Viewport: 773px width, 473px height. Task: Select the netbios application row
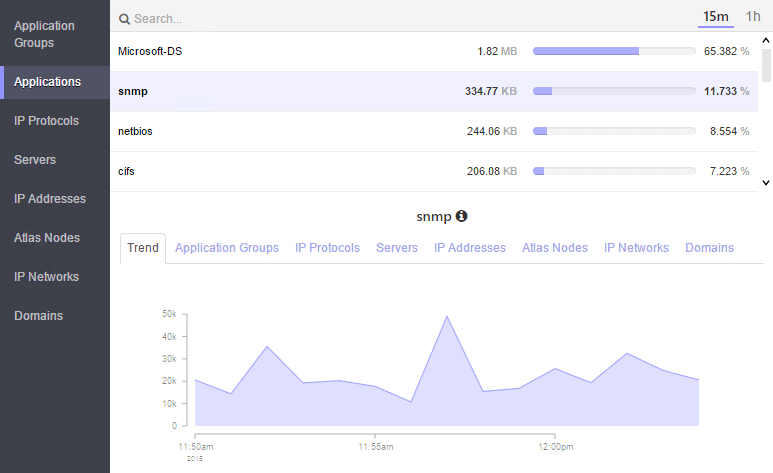[x=434, y=131]
